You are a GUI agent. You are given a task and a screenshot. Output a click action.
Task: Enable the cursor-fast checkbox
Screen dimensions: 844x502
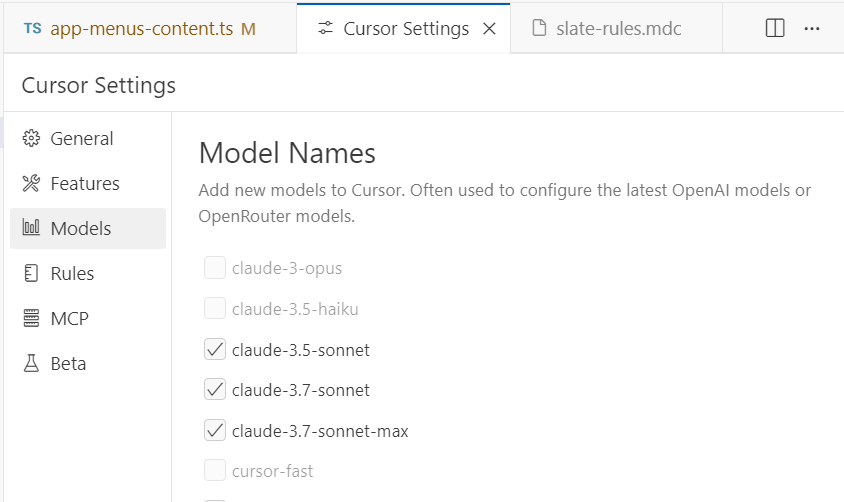(215, 470)
